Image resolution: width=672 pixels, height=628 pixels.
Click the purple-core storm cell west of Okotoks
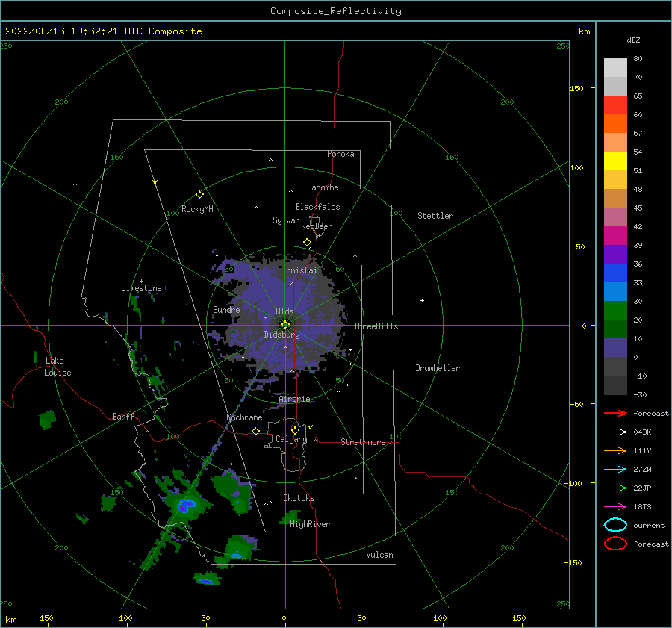coord(186,505)
